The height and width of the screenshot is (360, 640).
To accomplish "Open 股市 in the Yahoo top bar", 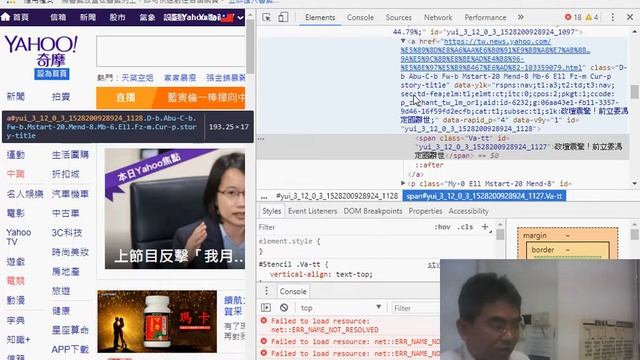I will (x=118, y=18).
